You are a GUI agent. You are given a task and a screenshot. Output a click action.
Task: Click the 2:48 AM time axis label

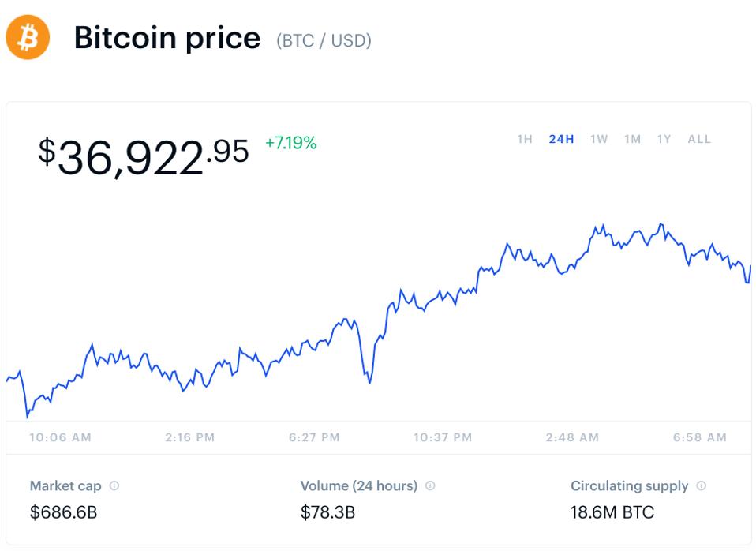572,437
